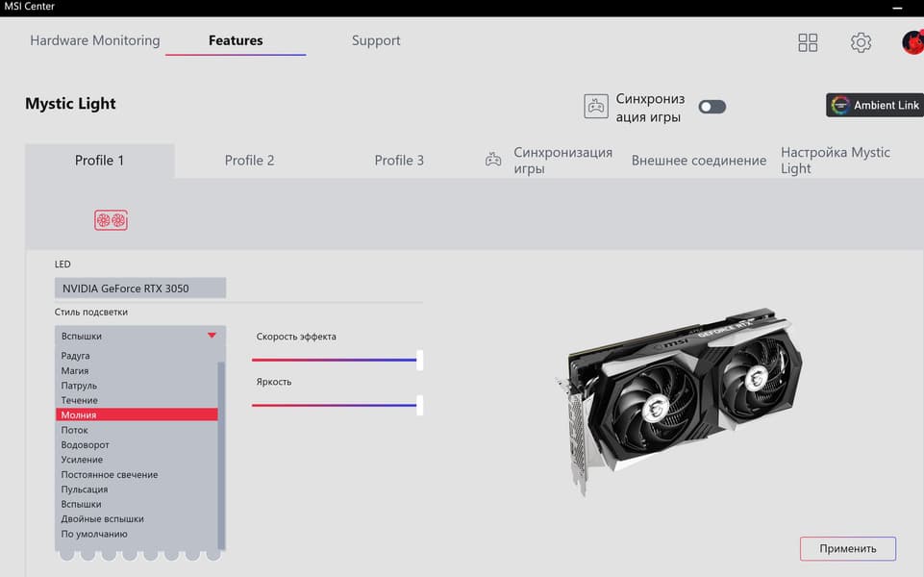The width and height of the screenshot is (924, 577).
Task: Click the Яркость brightness slider handle
Action: tap(419, 405)
